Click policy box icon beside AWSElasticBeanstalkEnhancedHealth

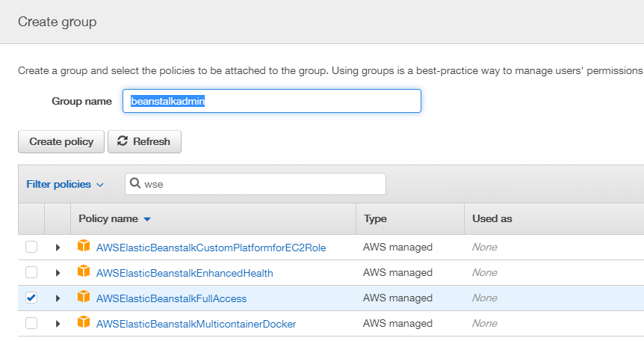tap(84, 272)
